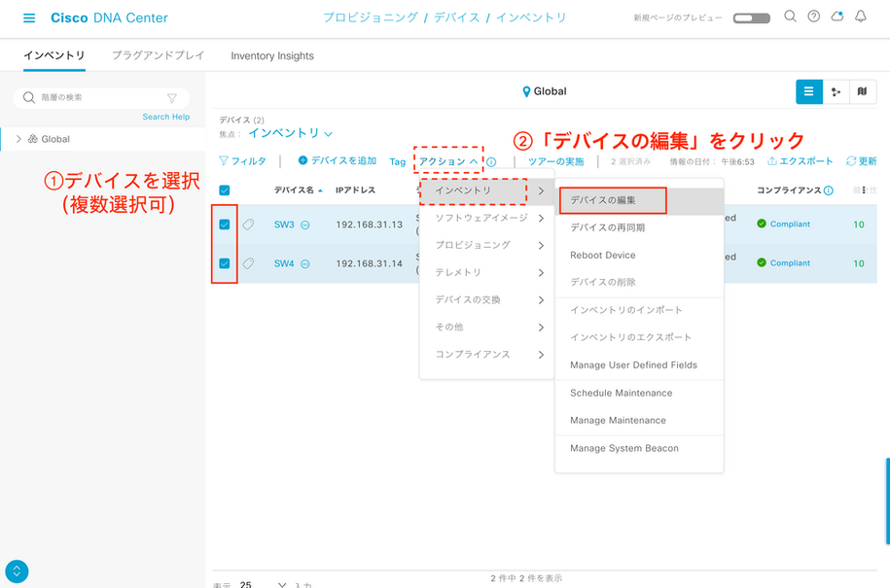Click the search magnifier icon in header
Image resolution: width=890 pixels, height=588 pixels.
click(x=790, y=17)
